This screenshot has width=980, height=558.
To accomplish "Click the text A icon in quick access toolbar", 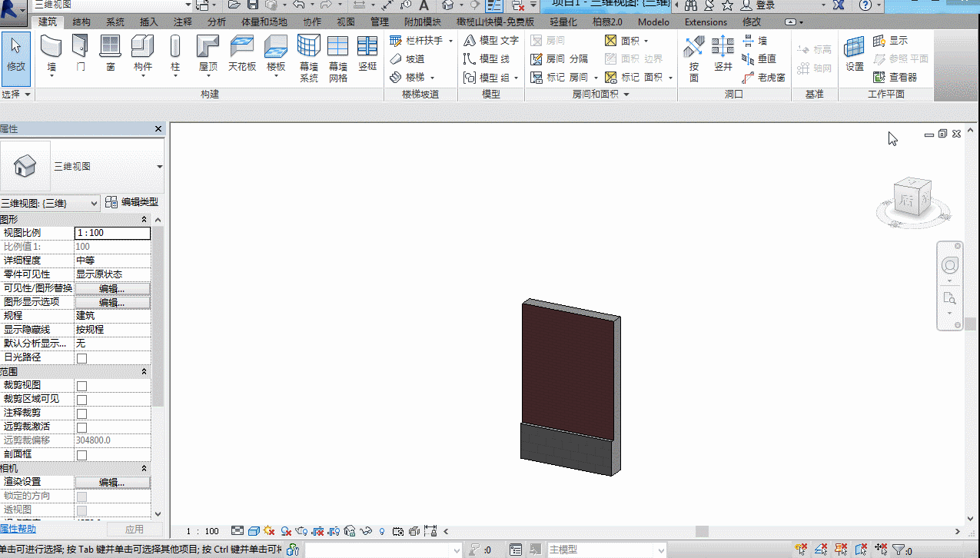I will (423, 5).
